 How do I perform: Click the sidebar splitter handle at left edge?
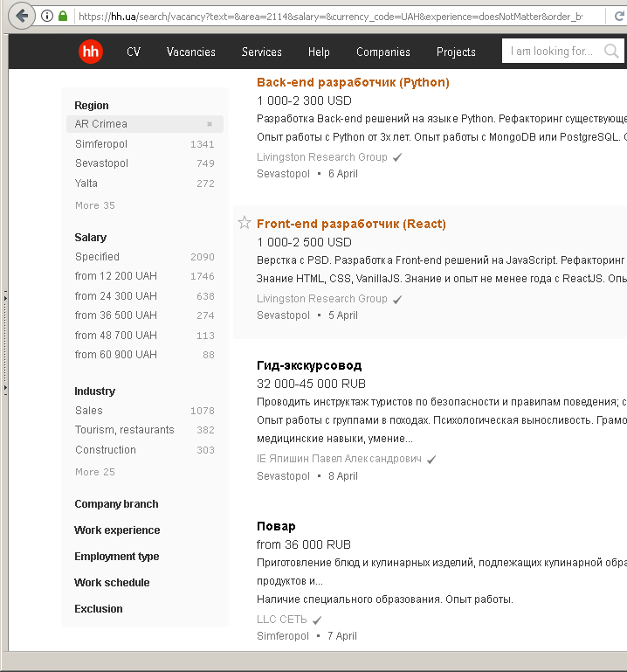pos(5,342)
